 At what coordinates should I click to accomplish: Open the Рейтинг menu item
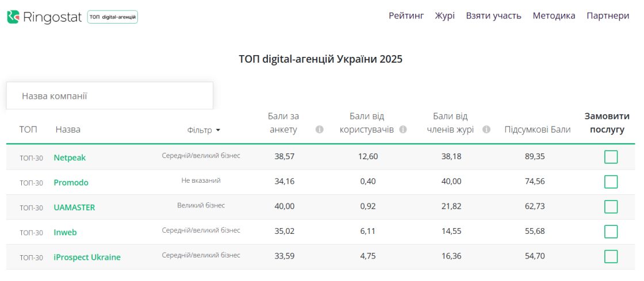click(406, 16)
